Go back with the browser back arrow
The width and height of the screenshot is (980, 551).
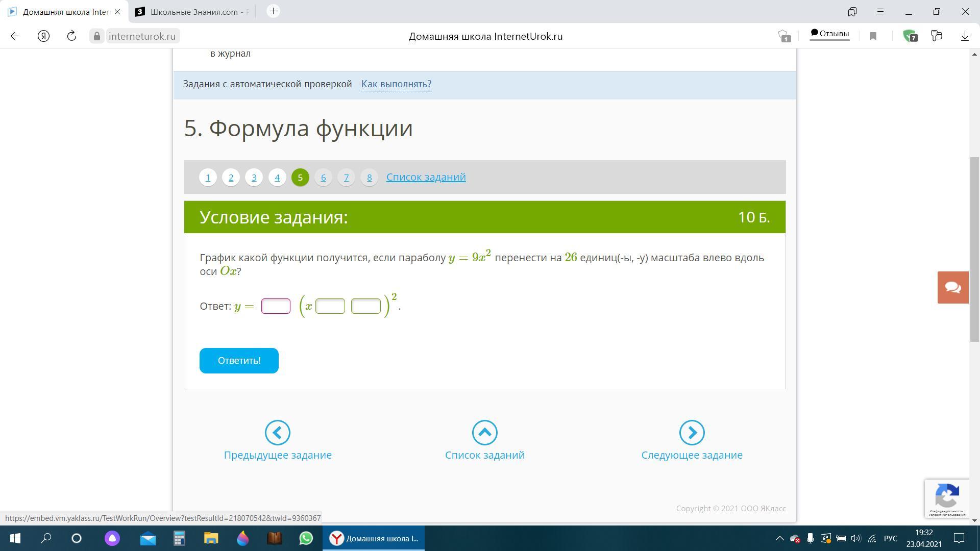click(15, 36)
